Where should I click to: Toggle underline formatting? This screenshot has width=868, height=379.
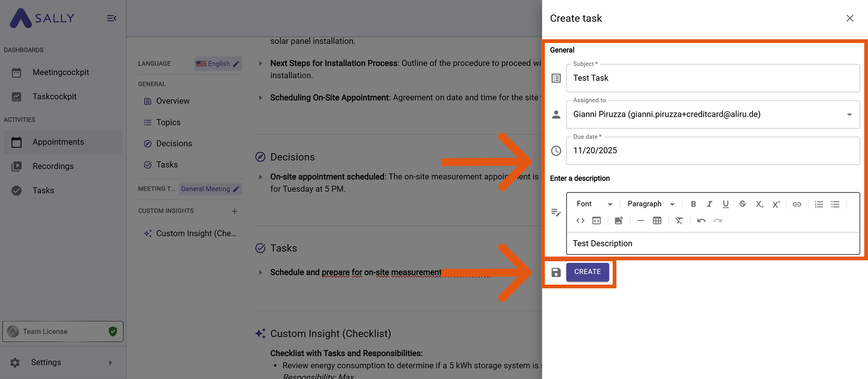click(725, 204)
